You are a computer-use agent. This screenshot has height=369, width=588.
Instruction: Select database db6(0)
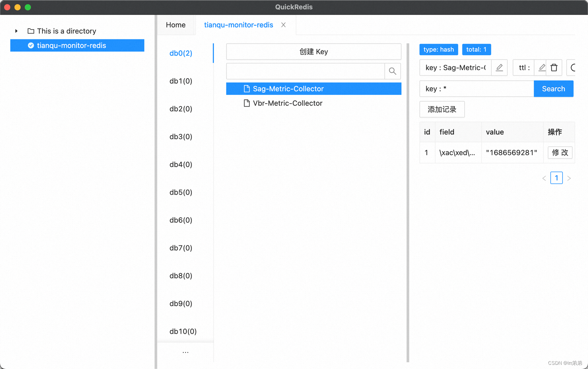181,220
